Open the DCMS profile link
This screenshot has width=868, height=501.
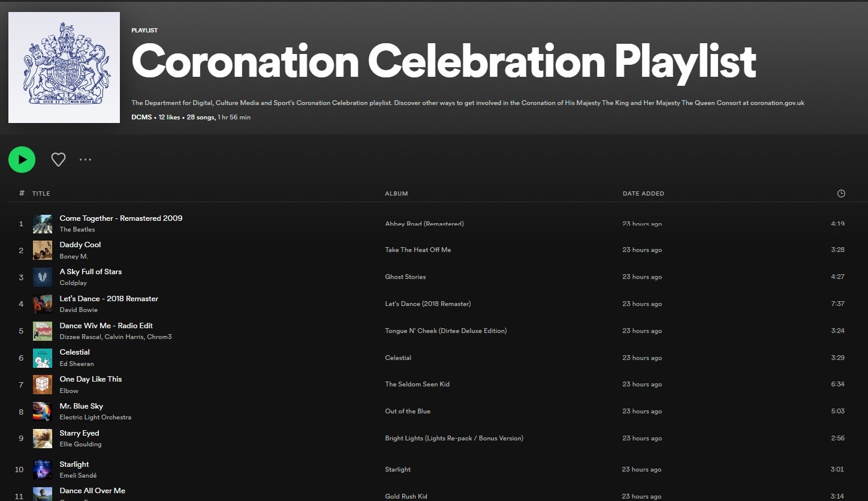click(141, 118)
